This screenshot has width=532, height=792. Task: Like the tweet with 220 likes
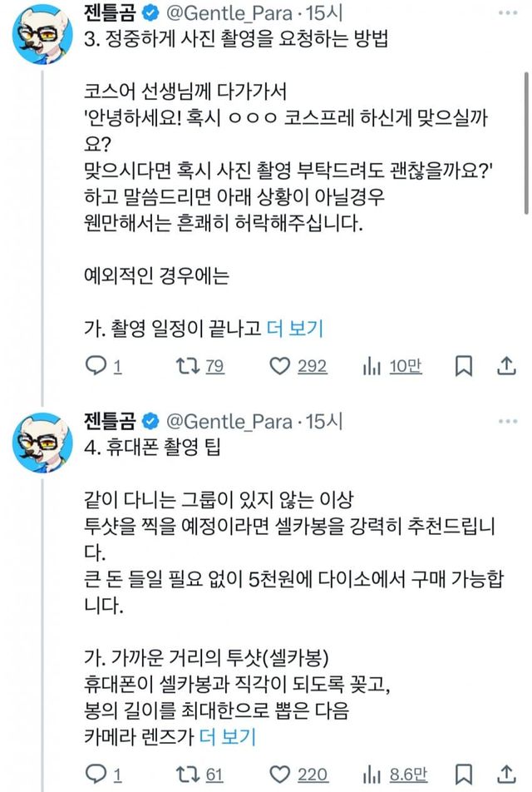pyautogui.click(x=283, y=775)
